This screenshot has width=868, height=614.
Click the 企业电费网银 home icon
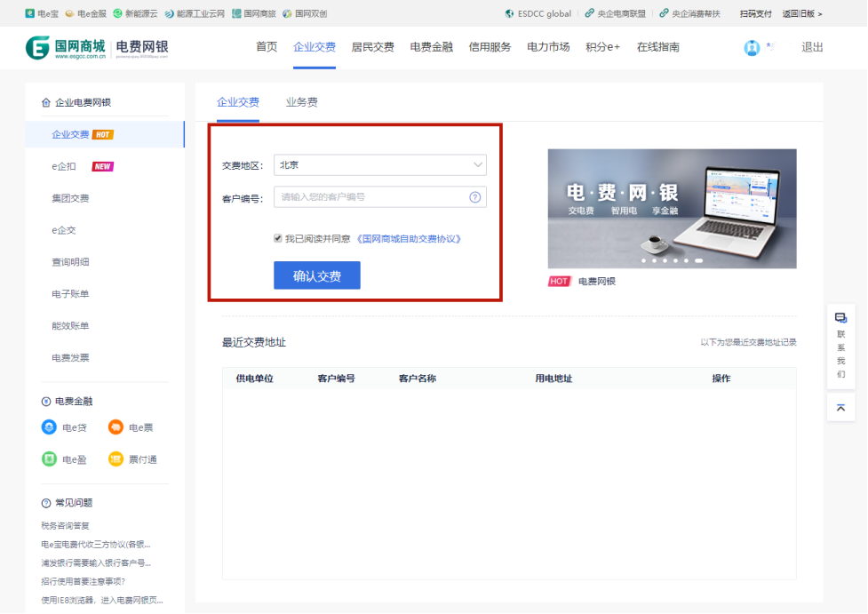coord(46,102)
